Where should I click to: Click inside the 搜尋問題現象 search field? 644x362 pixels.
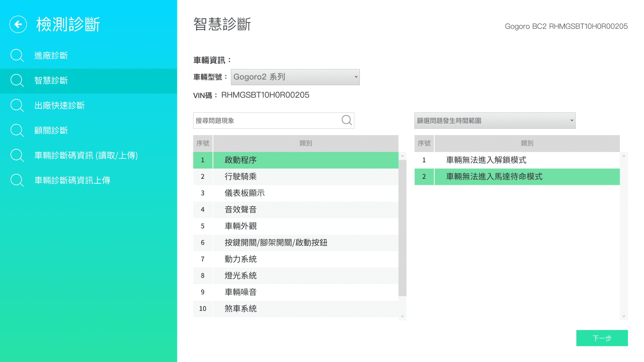pos(265,120)
